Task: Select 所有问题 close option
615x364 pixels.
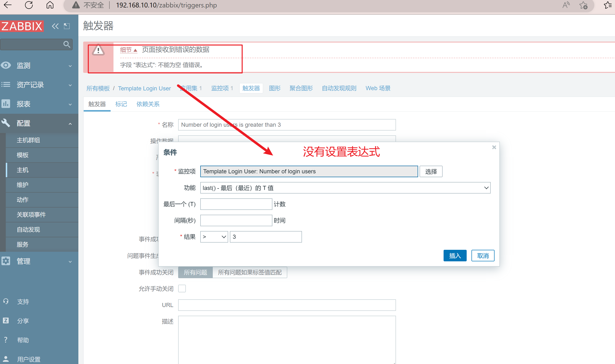Action: click(x=195, y=272)
